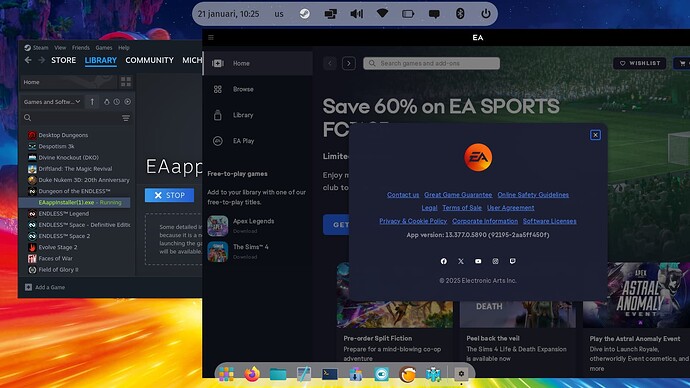Switch to the STORE tab in Steam
This screenshot has width=690, height=388.
(63, 60)
